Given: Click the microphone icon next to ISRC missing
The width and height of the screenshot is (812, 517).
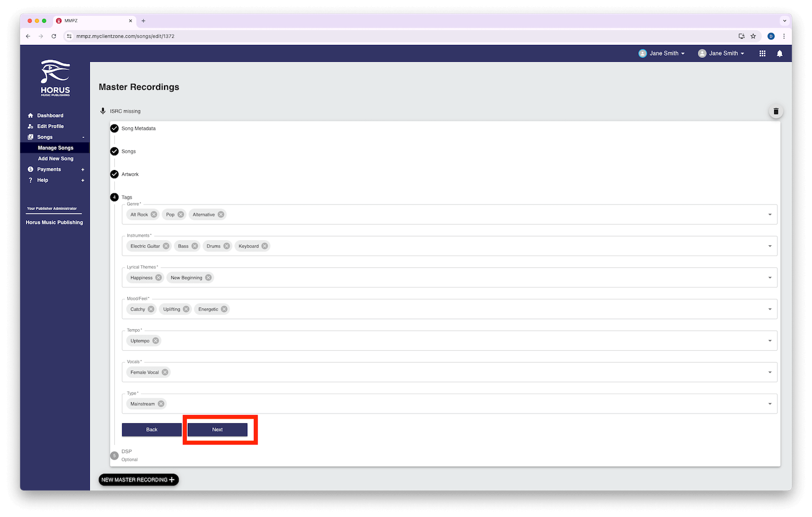Looking at the screenshot, I should coord(103,111).
